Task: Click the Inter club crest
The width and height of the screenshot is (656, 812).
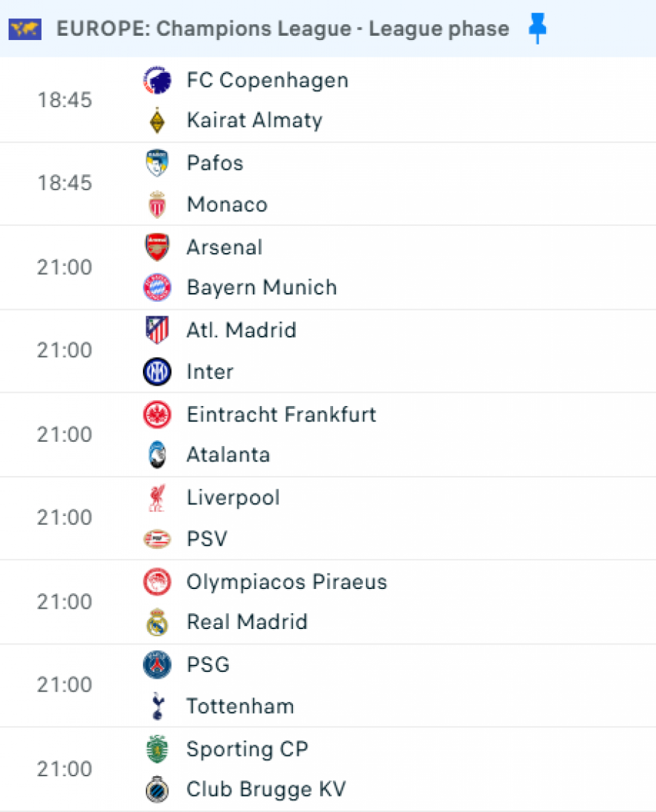Action: (157, 372)
